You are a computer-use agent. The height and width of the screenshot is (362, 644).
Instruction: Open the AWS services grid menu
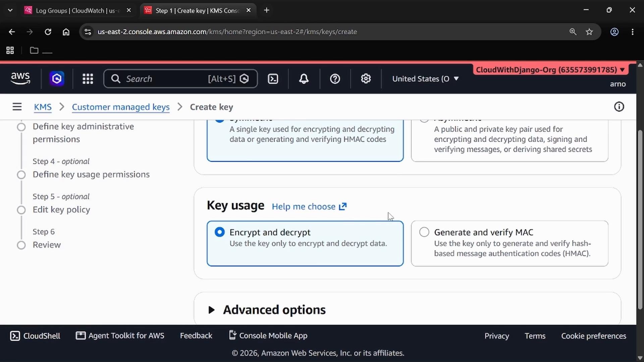pos(88,79)
